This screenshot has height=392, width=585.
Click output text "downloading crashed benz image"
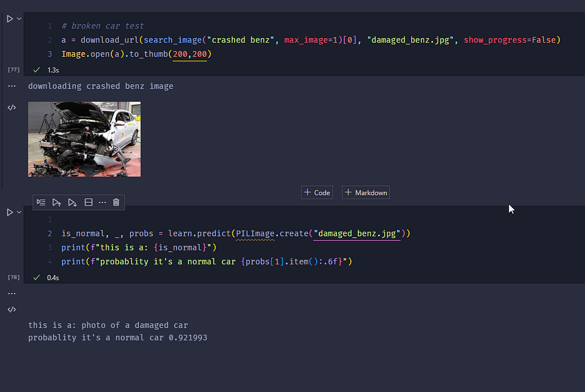pyautogui.click(x=101, y=86)
